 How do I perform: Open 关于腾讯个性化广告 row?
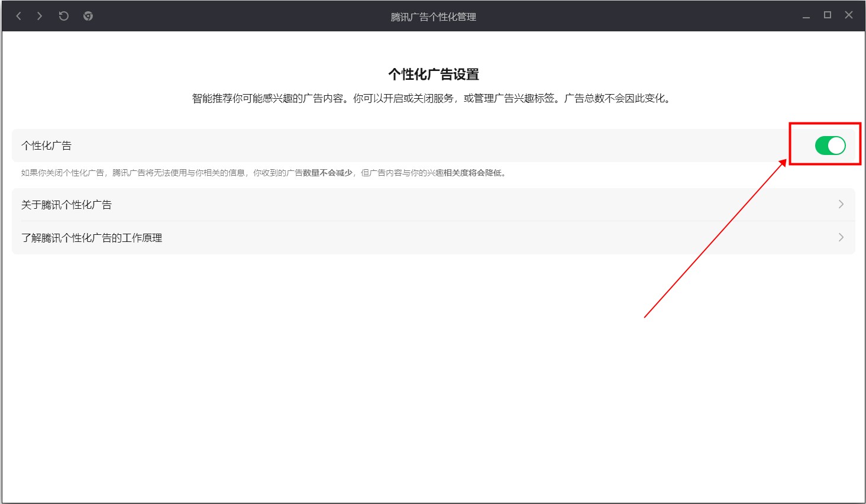click(x=434, y=205)
